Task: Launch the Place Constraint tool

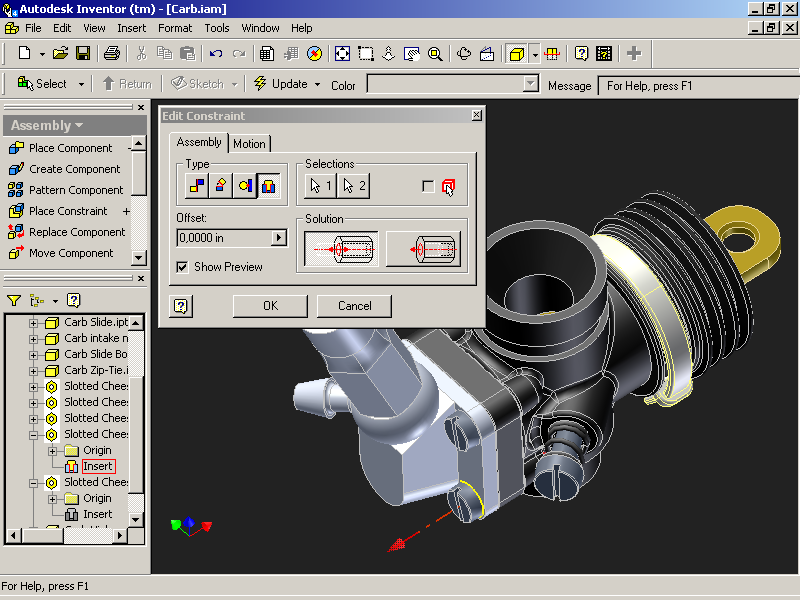Action: 58,211
